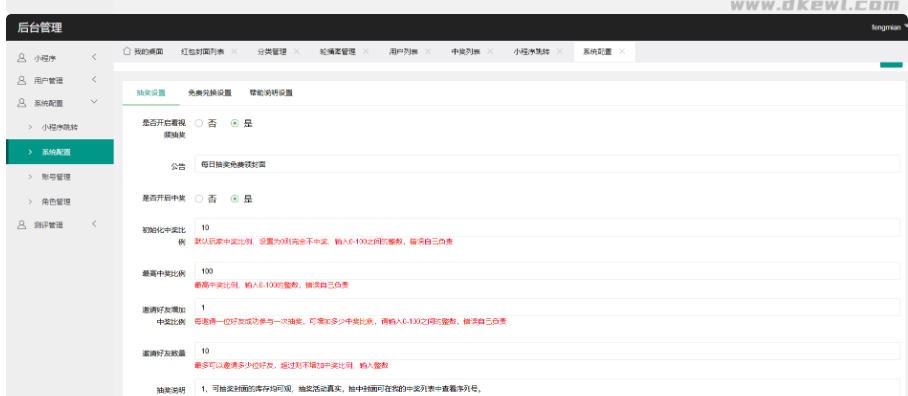Collapse the 系统配置 sidebar group chevron
The image size is (908, 396).
coord(94,102)
